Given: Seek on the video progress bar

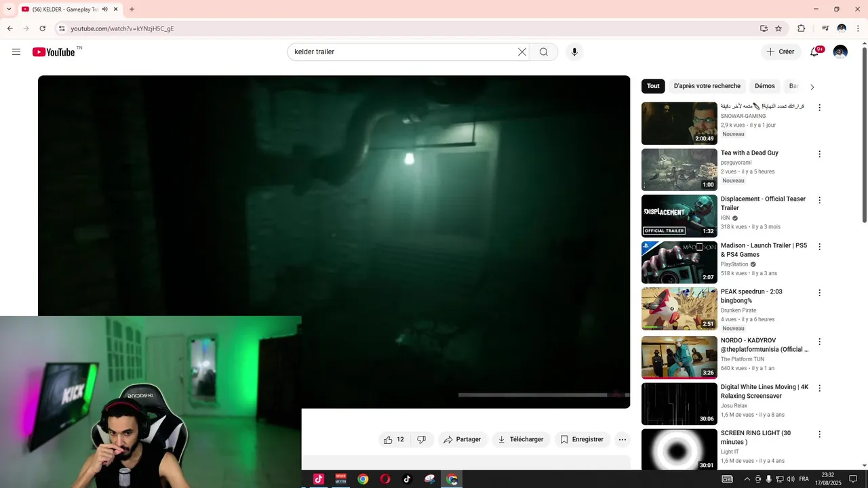Looking at the screenshot, I should [544, 395].
